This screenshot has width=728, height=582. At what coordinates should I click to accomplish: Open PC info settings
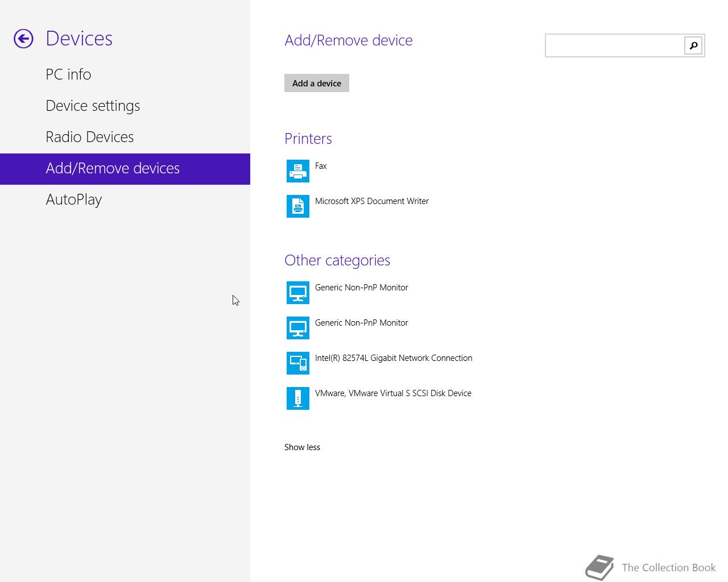coord(125,74)
